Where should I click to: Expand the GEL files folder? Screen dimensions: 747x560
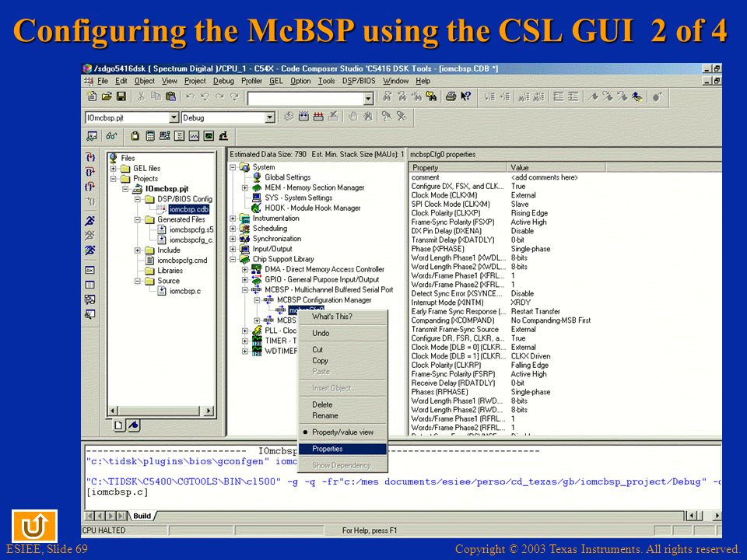114,169
